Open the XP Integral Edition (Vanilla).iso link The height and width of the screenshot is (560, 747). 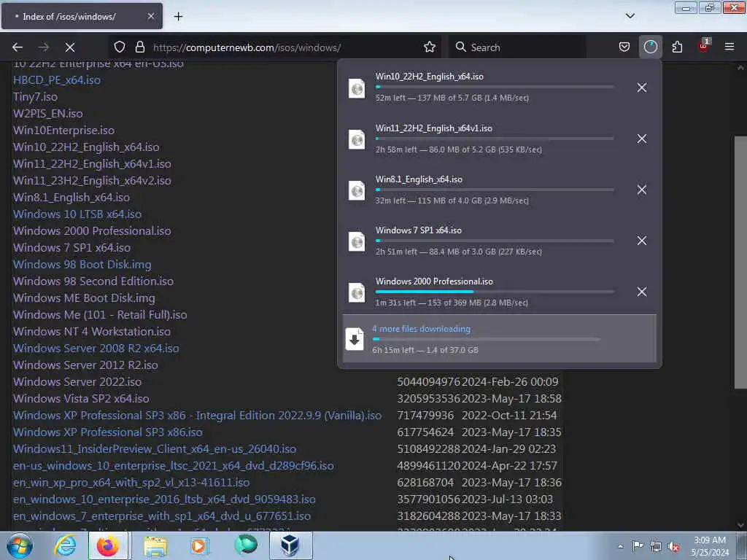click(x=197, y=415)
